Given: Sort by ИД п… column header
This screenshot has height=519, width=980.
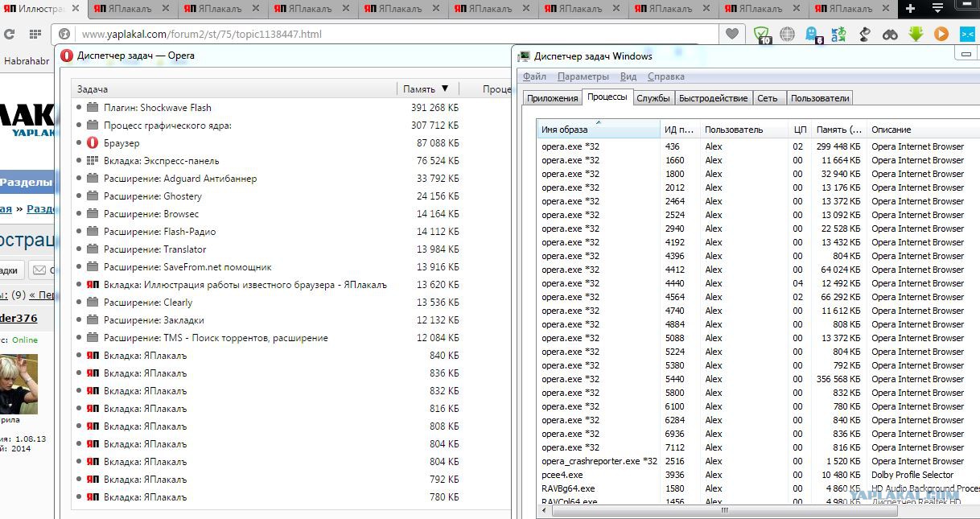Looking at the screenshot, I should (680, 130).
